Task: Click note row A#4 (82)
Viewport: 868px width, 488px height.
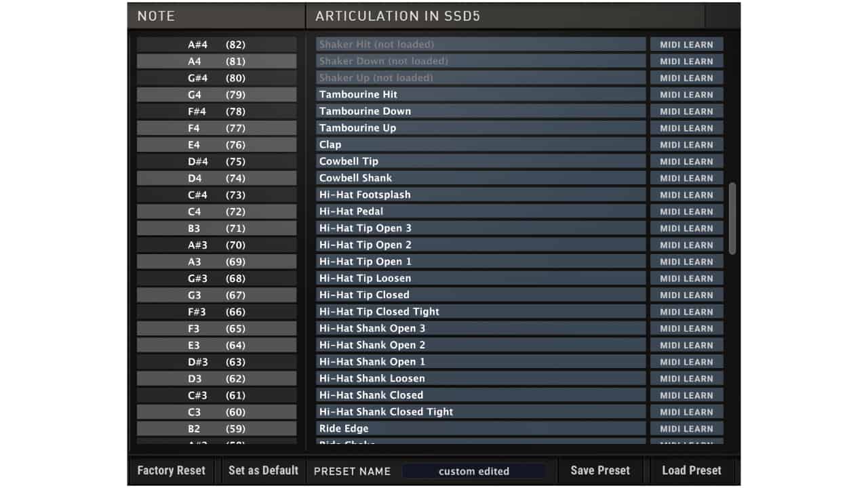Action: pos(216,45)
